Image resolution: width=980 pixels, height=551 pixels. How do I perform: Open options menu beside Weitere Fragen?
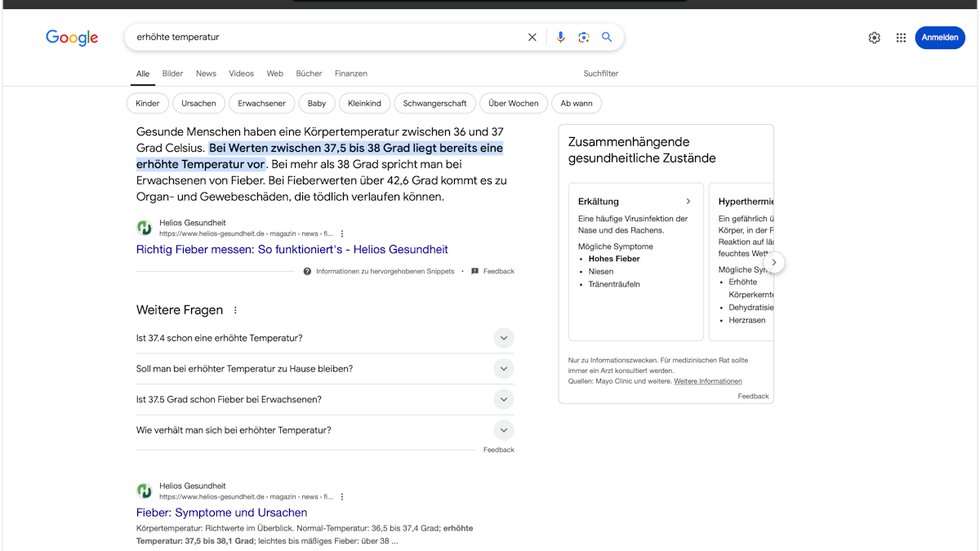pyautogui.click(x=235, y=309)
